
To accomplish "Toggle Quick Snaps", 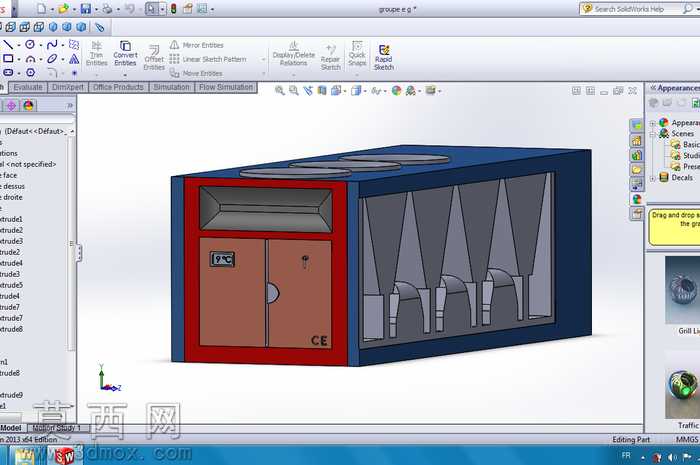I will click(357, 54).
